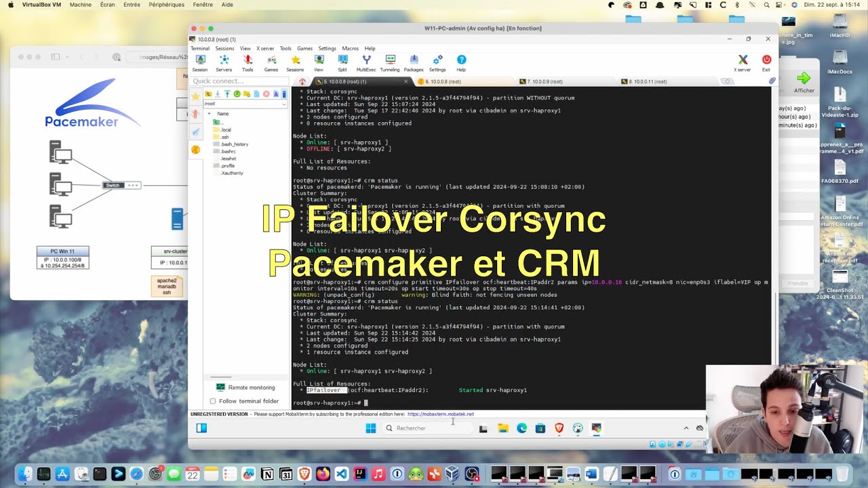The image size is (868, 488).
Task: Click the Remote monitoring button
Action: (x=245, y=388)
